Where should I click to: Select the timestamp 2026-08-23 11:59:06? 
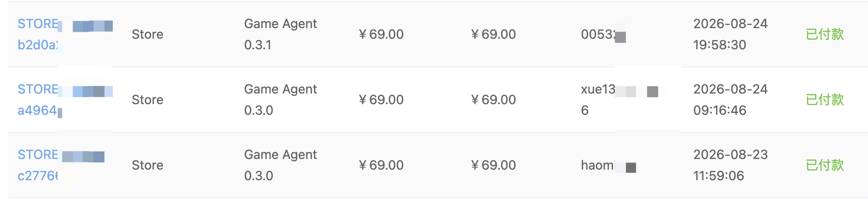click(730, 165)
